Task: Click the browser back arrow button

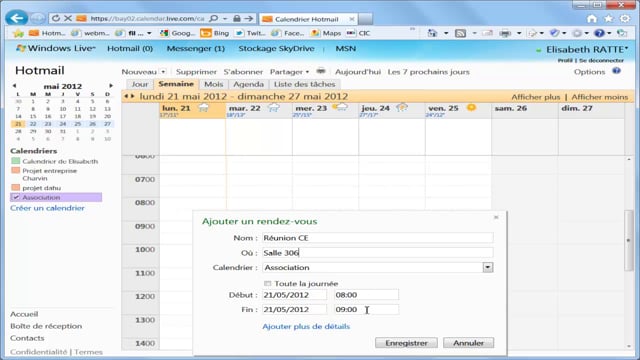Action: click(x=16, y=18)
